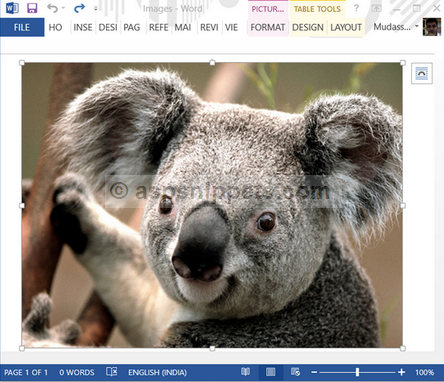Switch to Web Layout view

click(x=295, y=372)
